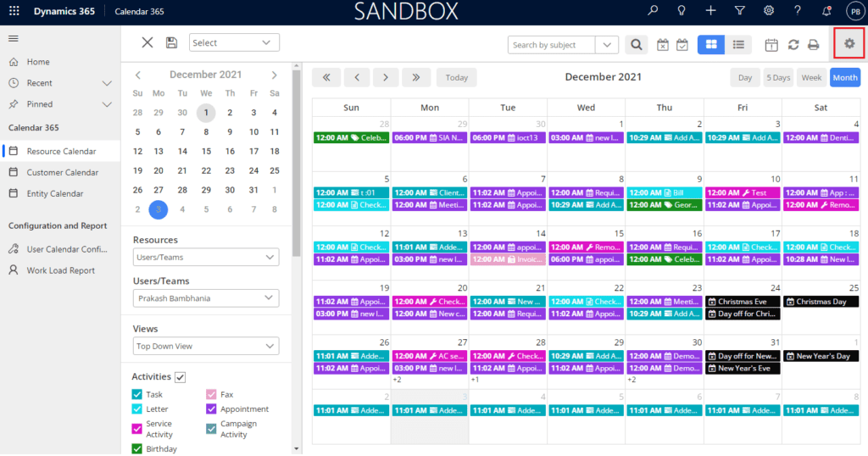Click the Today button
868x456 pixels.
coord(456,77)
